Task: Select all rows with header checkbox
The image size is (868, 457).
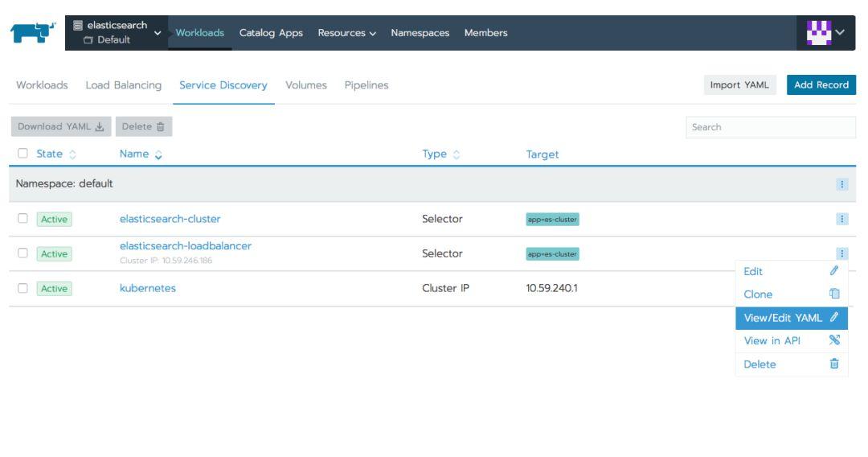Action: pyautogui.click(x=23, y=154)
